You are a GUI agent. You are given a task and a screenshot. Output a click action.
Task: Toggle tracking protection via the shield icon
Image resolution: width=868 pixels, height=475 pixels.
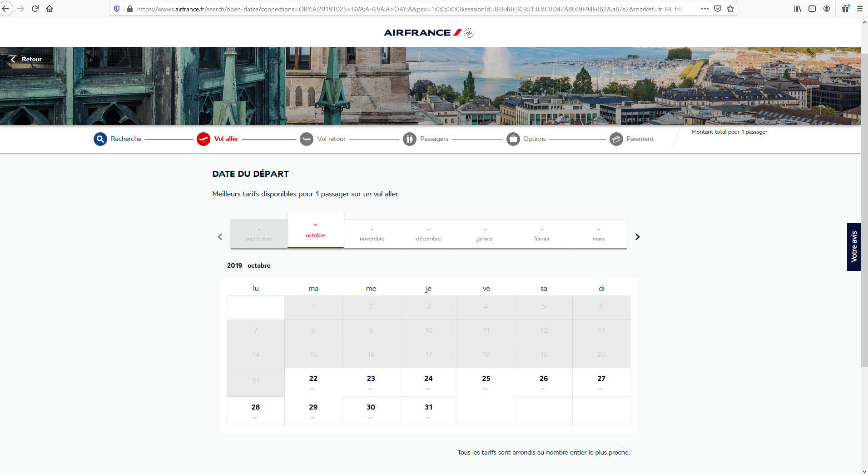tap(117, 9)
